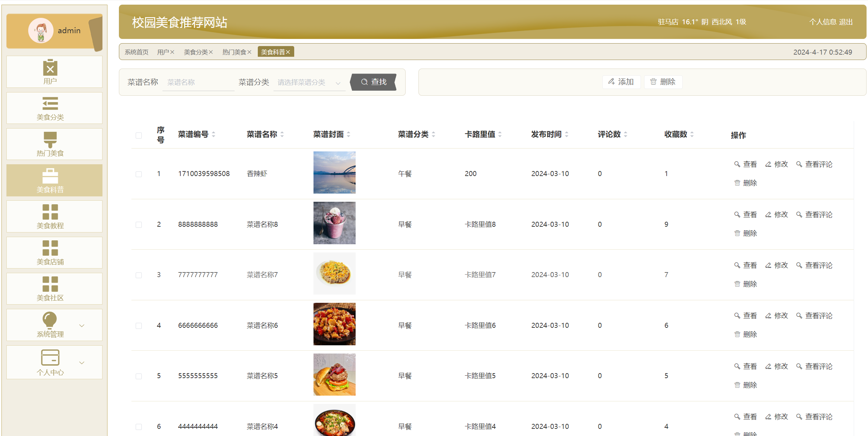Open the 美食分类 sidebar icon
The width and height of the screenshot is (868, 436).
pyautogui.click(x=50, y=103)
